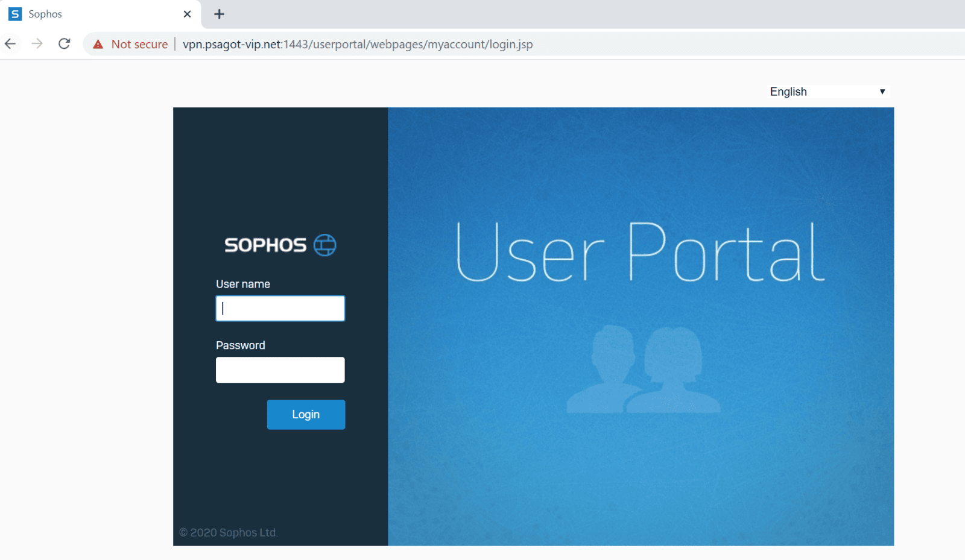Image resolution: width=965 pixels, height=560 pixels.
Task: Open the English language dropdown
Action: (828, 92)
